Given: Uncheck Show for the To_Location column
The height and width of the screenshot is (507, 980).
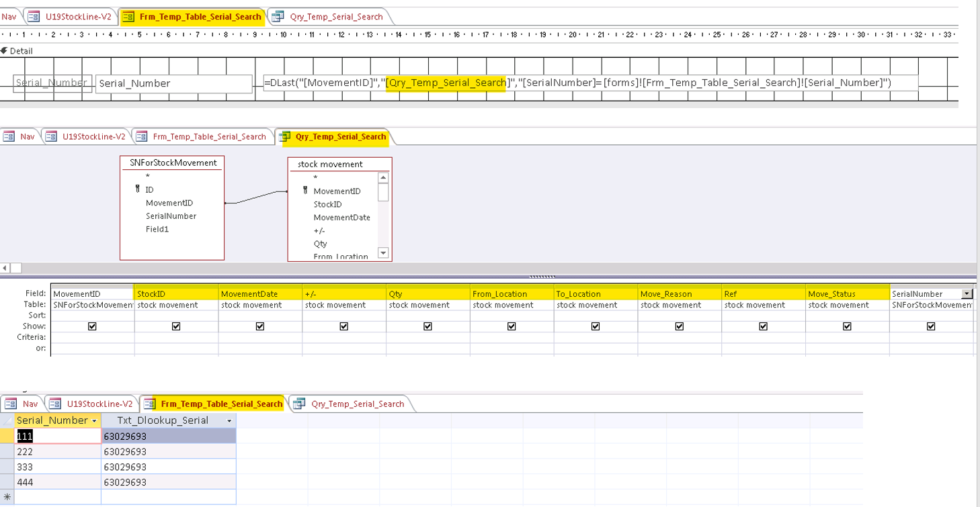Looking at the screenshot, I should pyautogui.click(x=596, y=326).
